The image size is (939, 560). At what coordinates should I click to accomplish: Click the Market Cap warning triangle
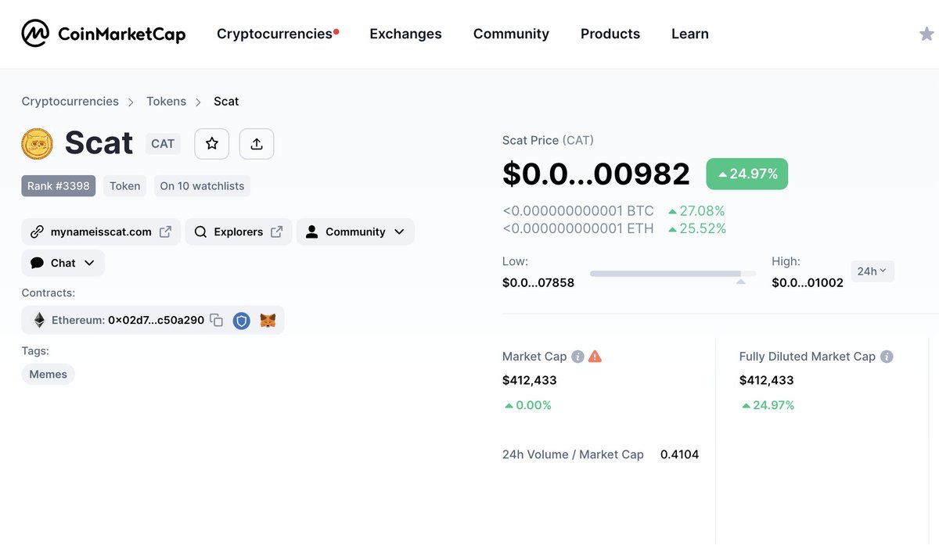(595, 357)
